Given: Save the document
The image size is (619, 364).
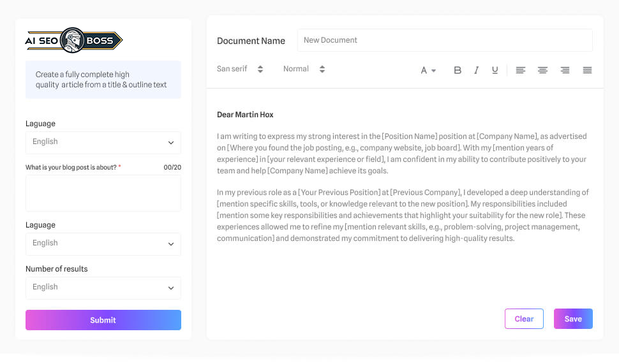Looking at the screenshot, I should (573, 319).
